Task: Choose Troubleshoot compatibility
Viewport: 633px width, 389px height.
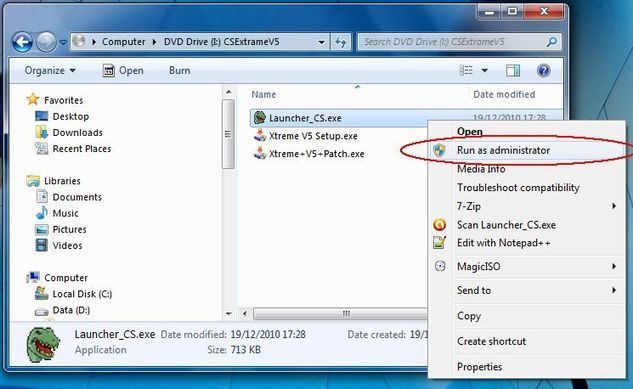Action: coord(527,188)
